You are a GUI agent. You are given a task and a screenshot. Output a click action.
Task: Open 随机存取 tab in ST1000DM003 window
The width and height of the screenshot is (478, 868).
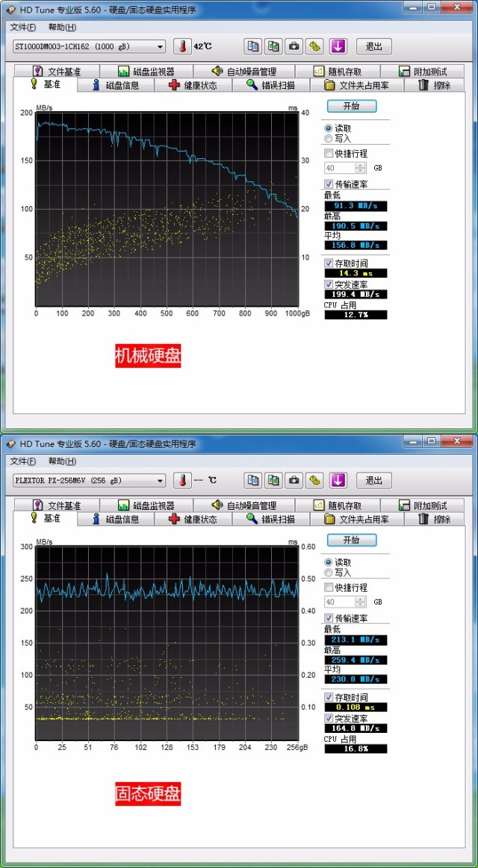(338, 72)
